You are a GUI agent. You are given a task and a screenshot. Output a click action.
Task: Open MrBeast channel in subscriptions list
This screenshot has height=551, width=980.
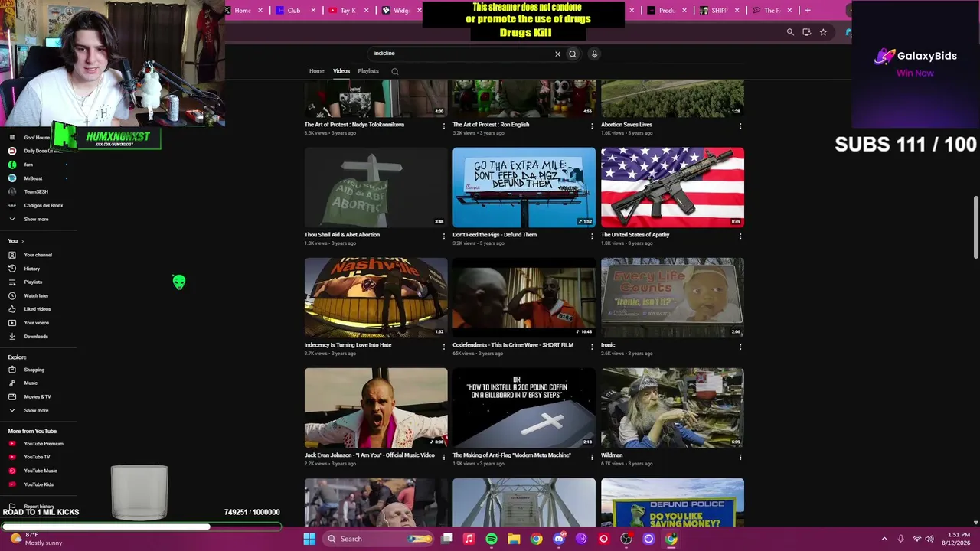(x=34, y=178)
